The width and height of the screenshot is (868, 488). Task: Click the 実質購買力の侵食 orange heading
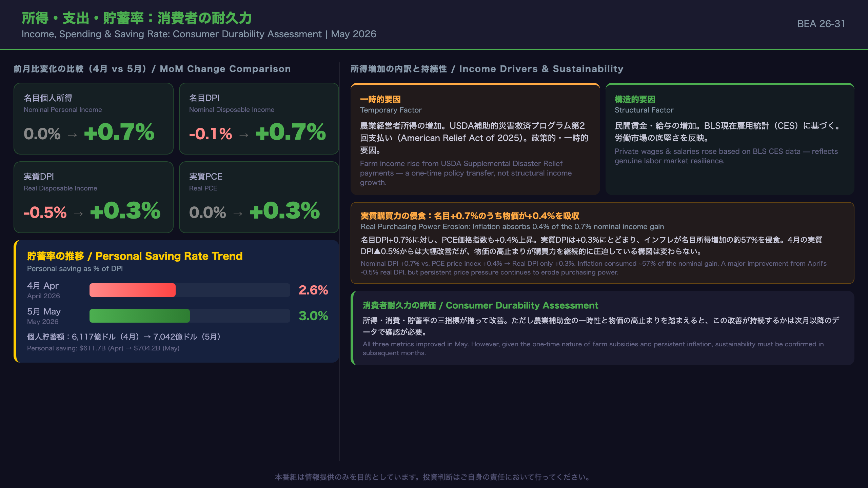(x=470, y=216)
